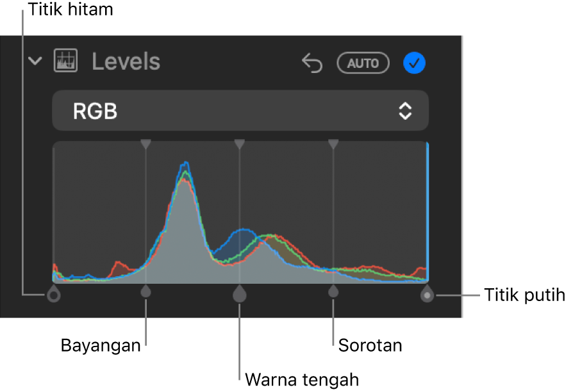Click the Levels section title
Image resolution: width=573 pixels, height=392 pixels.
click(126, 61)
